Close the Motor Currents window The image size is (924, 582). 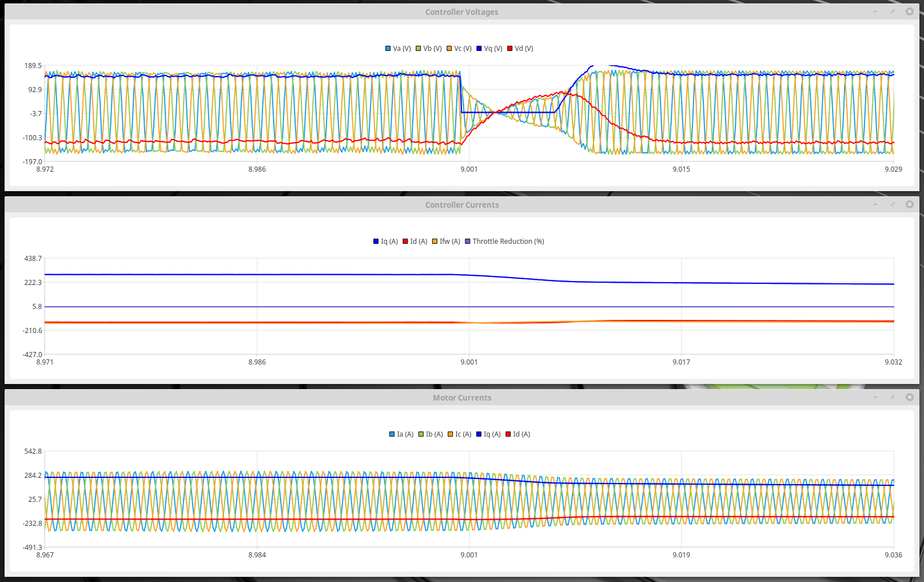point(910,397)
